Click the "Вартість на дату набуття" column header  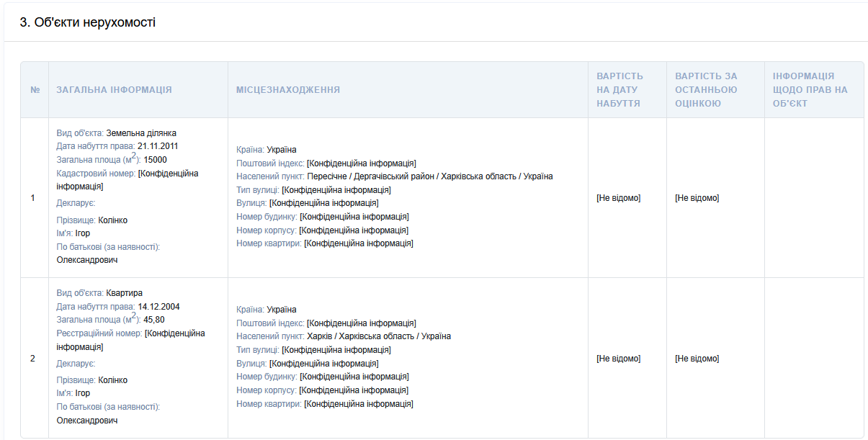[x=619, y=90]
